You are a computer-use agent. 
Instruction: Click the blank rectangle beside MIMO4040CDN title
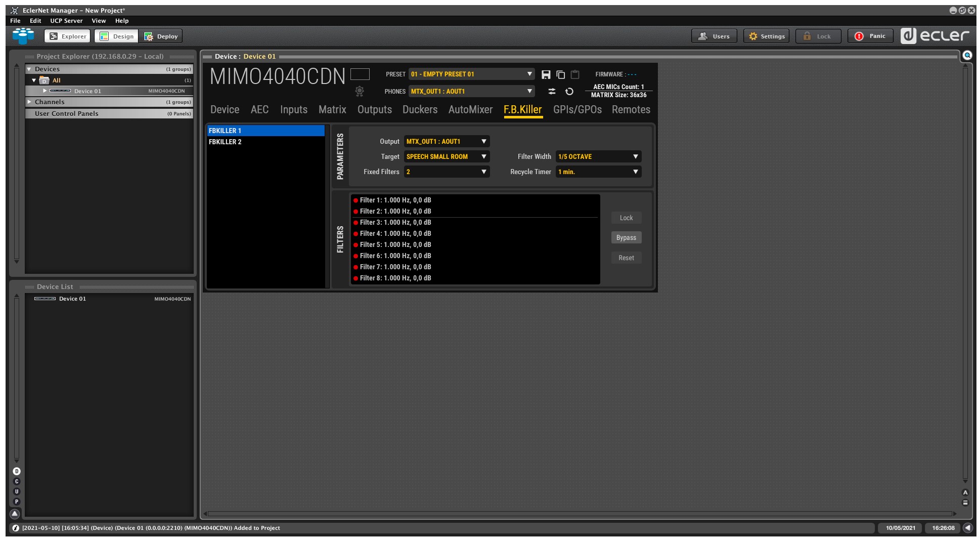(360, 74)
